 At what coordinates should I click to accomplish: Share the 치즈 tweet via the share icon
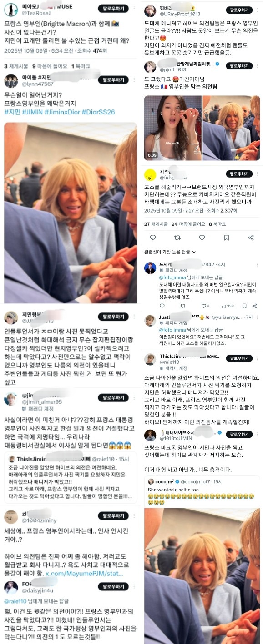click(251, 238)
